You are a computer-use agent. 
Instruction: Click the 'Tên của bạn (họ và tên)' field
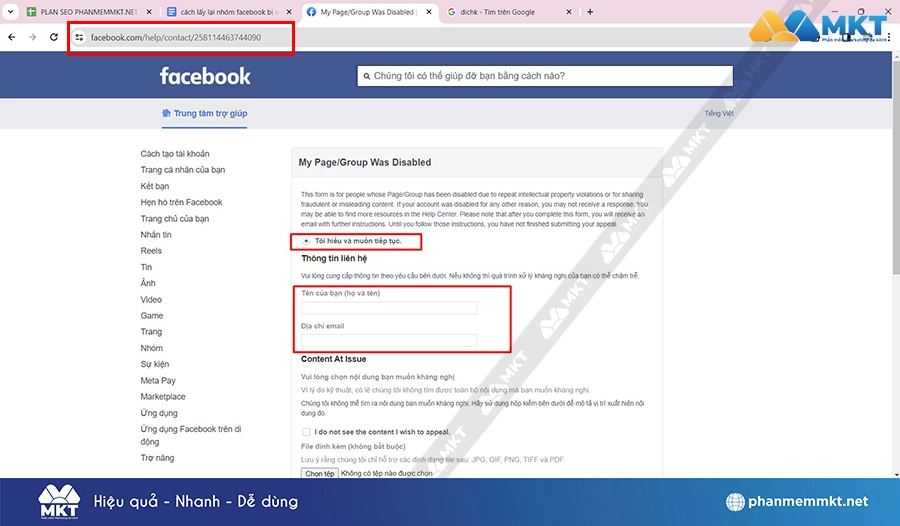(x=389, y=308)
